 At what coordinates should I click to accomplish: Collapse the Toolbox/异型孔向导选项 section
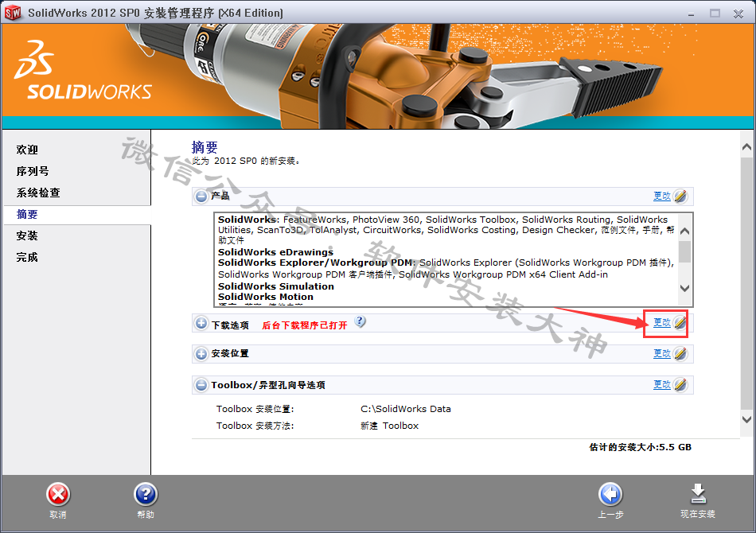[201, 384]
